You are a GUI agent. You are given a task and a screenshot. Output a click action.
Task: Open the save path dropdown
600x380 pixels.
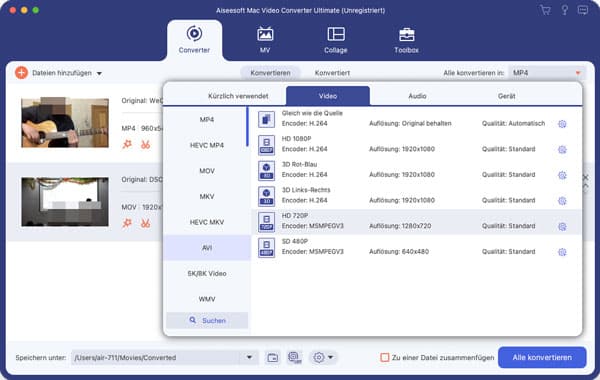coord(249,357)
